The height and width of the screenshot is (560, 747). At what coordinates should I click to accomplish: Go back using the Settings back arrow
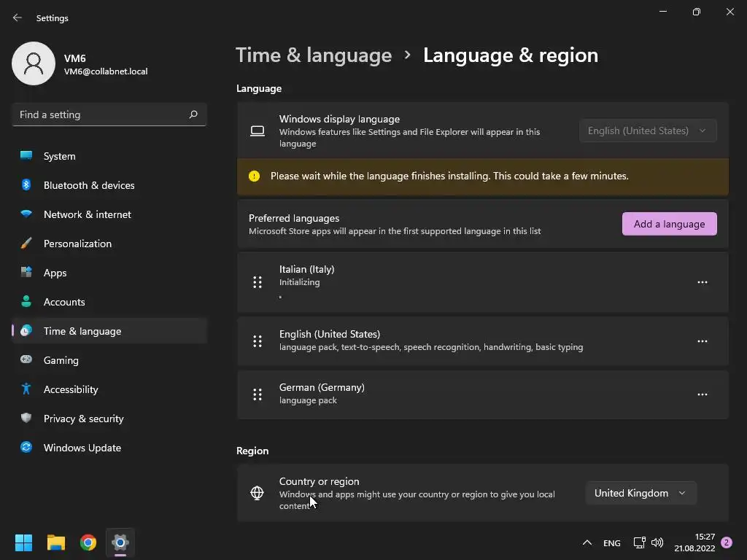[18, 17]
